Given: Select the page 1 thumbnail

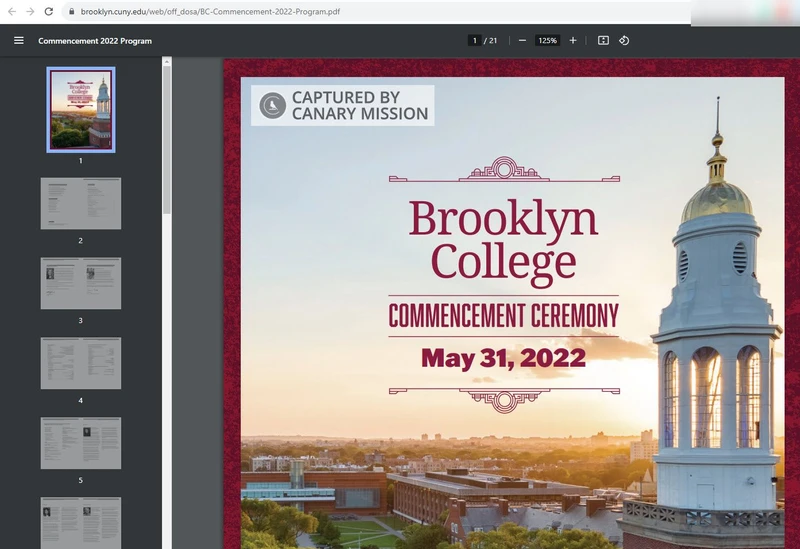Looking at the screenshot, I should [81, 109].
